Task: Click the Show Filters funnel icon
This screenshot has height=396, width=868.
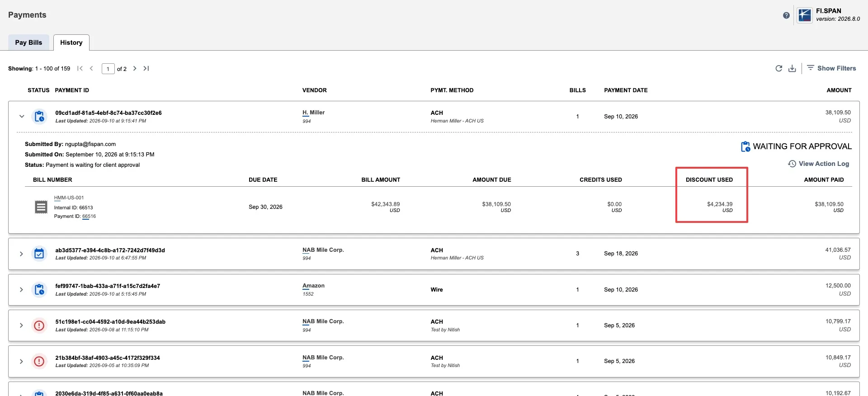Action: click(811, 68)
